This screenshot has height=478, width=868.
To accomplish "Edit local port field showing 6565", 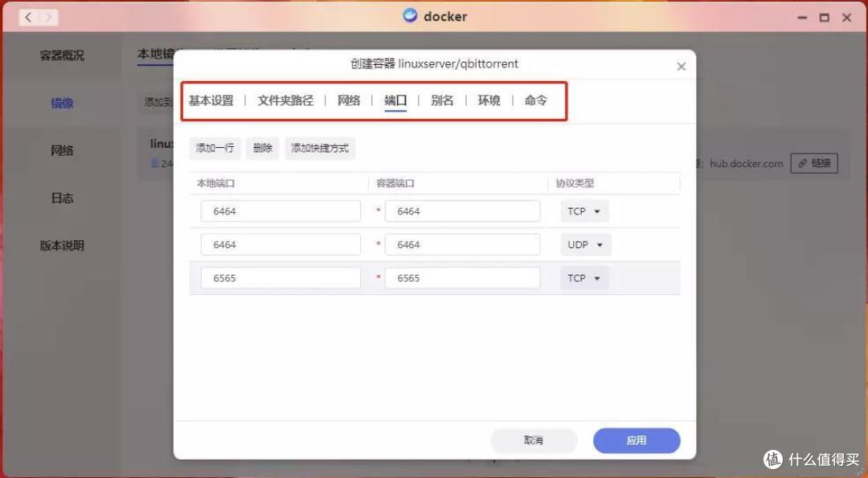I will [280, 278].
